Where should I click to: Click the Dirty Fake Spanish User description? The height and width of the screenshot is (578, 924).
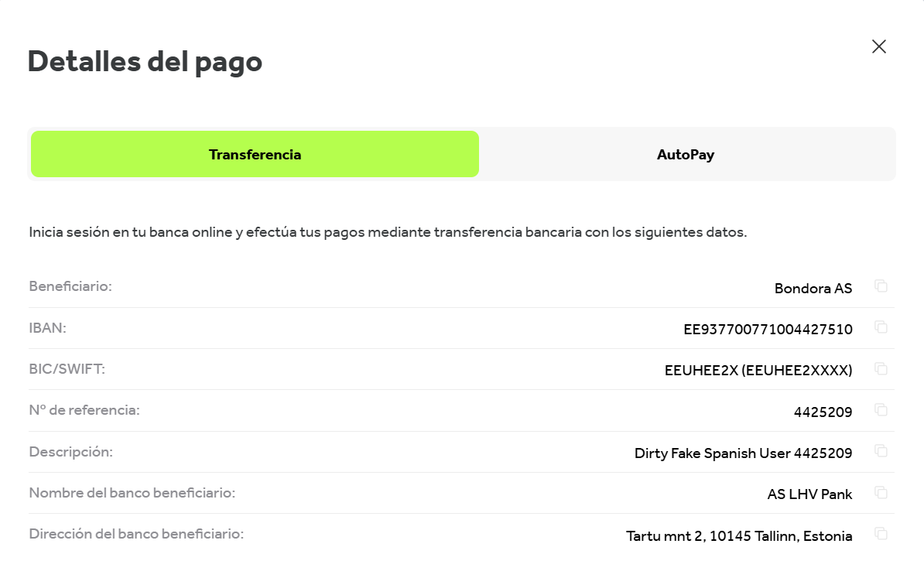point(743,453)
